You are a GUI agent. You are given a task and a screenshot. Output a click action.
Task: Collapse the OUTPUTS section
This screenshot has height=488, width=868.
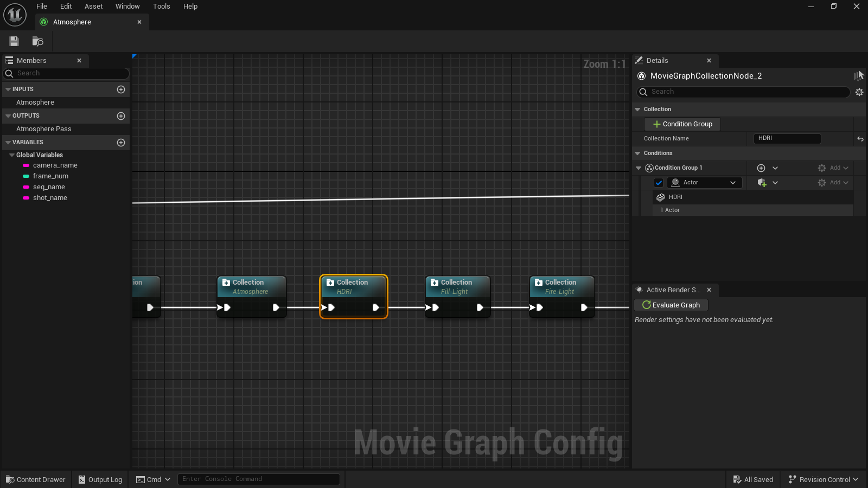pyautogui.click(x=8, y=116)
